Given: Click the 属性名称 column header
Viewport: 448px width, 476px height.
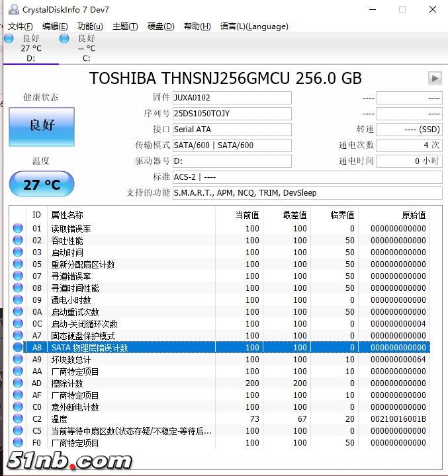Looking at the screenshot, I should 67,215.
